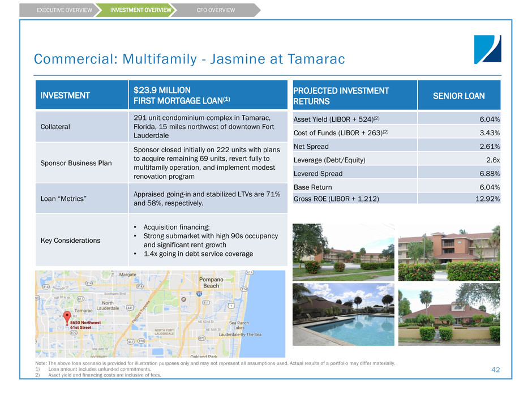This screenshot has height=399, width=532.
Task: Select the Investment Overview tab
Action: pos(132,10)
